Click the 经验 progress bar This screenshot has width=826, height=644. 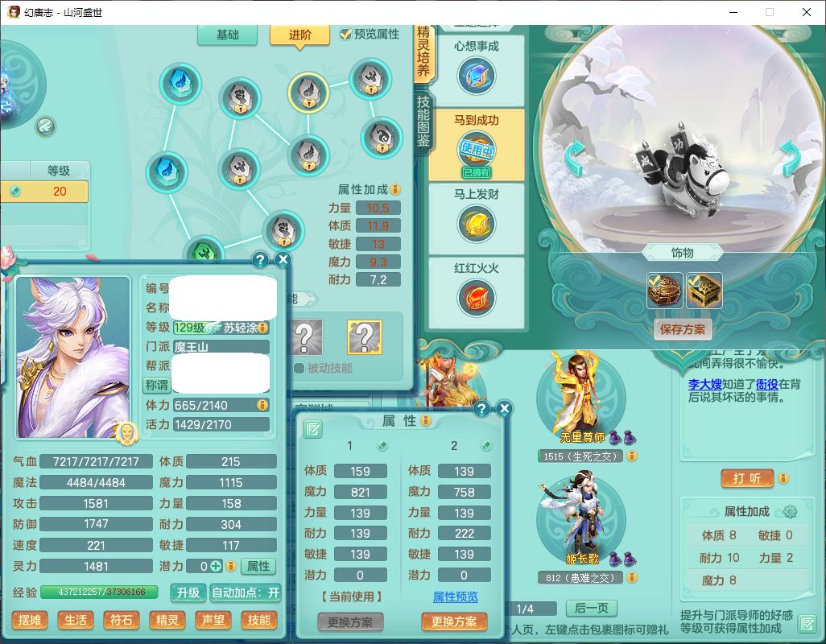pos(100,592)
